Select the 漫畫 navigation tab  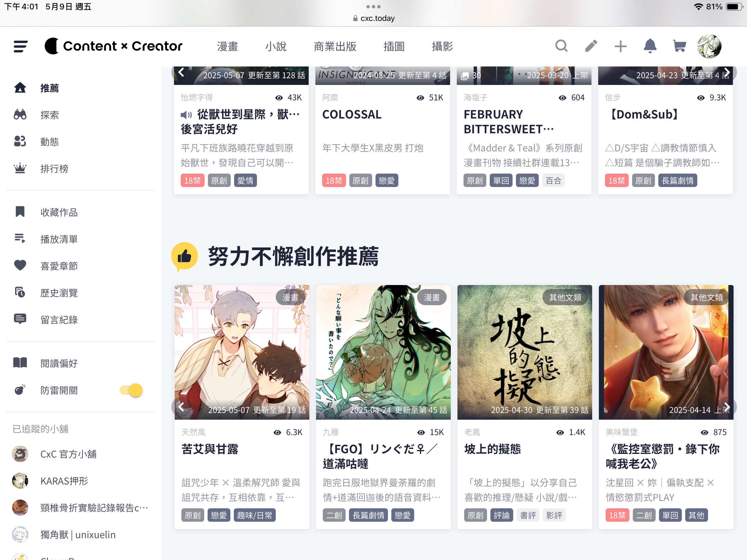[228, 46]
